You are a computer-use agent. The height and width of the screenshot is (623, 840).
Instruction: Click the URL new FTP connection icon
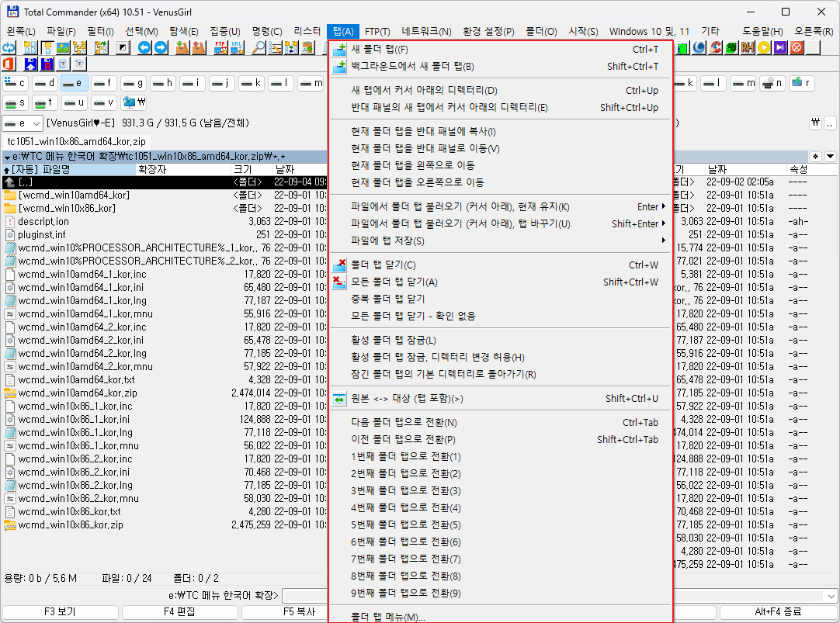coord(238,47)
